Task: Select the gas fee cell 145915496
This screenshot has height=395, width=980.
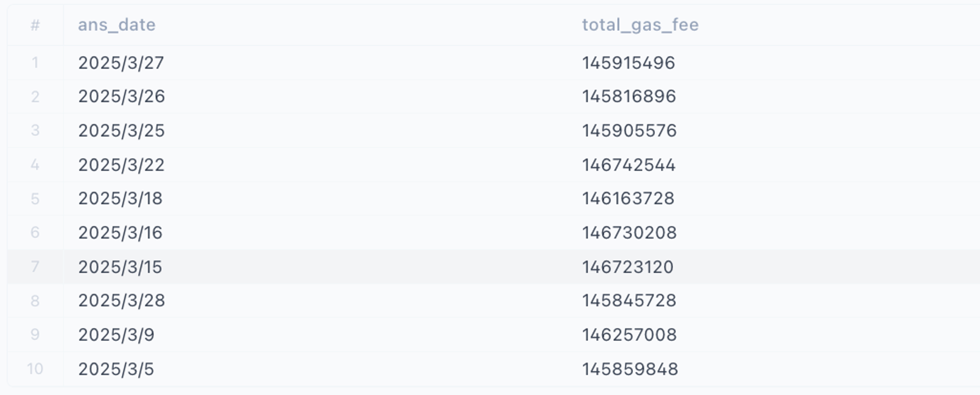Action: click(628, 63)
